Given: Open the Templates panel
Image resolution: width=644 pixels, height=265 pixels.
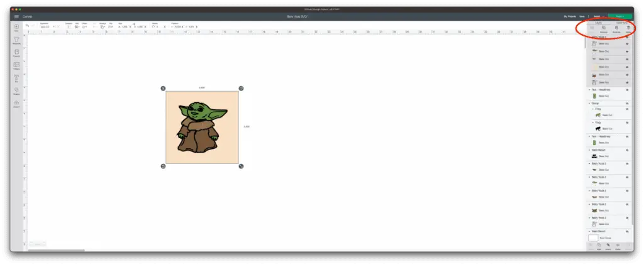Looking at the screenshot, I should 16,40.
